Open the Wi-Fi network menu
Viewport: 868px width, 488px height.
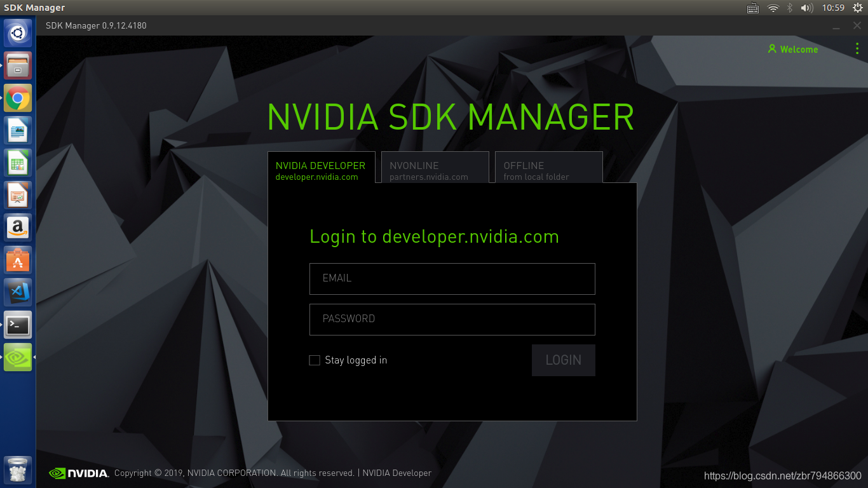tap(773, 8)
